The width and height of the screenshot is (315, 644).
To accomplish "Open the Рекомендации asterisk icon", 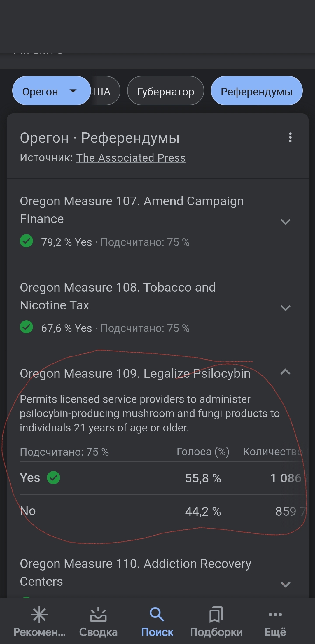I will tap(39, 615).
